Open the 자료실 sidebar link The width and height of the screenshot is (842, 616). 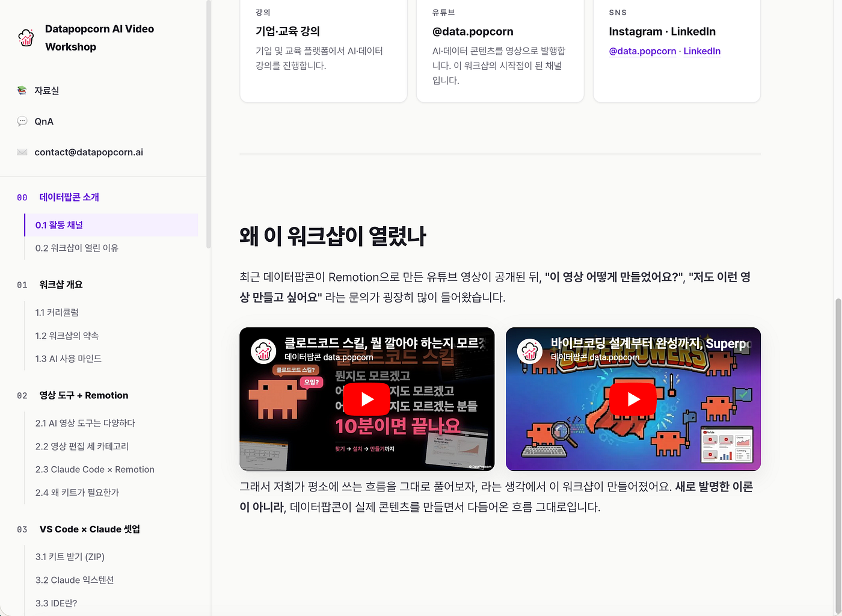(x=47, y=91)
